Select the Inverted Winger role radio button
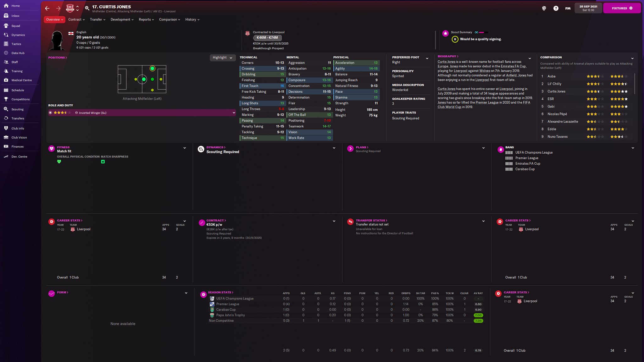 [50, 113]
